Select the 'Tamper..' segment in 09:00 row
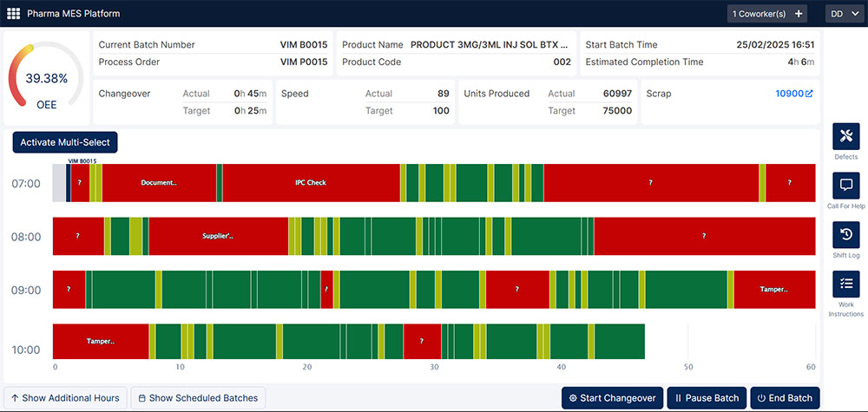This screenshot has height=412, width=868. 774,289
